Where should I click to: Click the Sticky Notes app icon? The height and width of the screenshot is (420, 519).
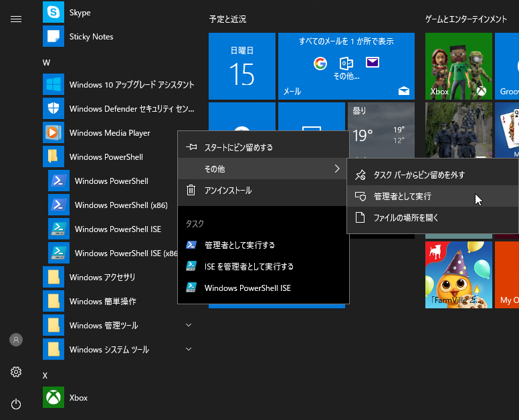[x=54, y=36]
